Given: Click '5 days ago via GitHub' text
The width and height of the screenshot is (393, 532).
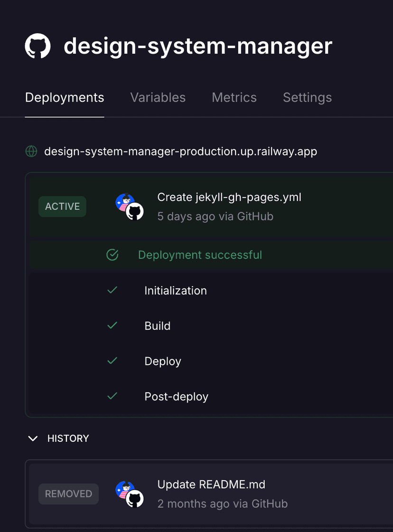Looking at the screenshot, I should (215, 217).
